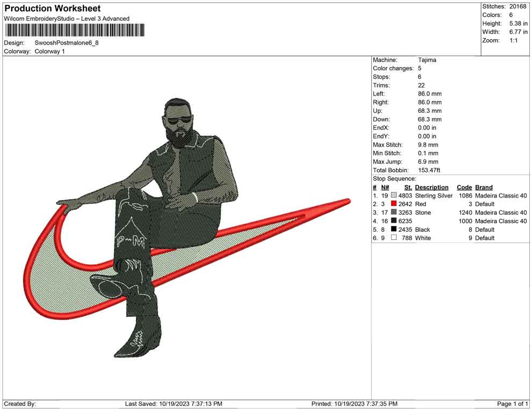Image resolution: width=532 pixels, height=409 pixels.
Task: Click the Up value '68.3 mm'
Action: tap(430, 111)
